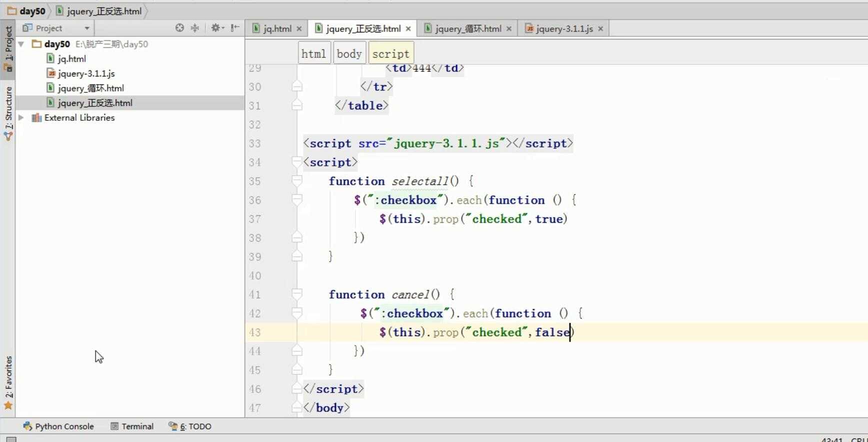The image size is (868, 442).
Task: Click the html breadcrumb
Action: pyautogui.click(x=314, y=53)
